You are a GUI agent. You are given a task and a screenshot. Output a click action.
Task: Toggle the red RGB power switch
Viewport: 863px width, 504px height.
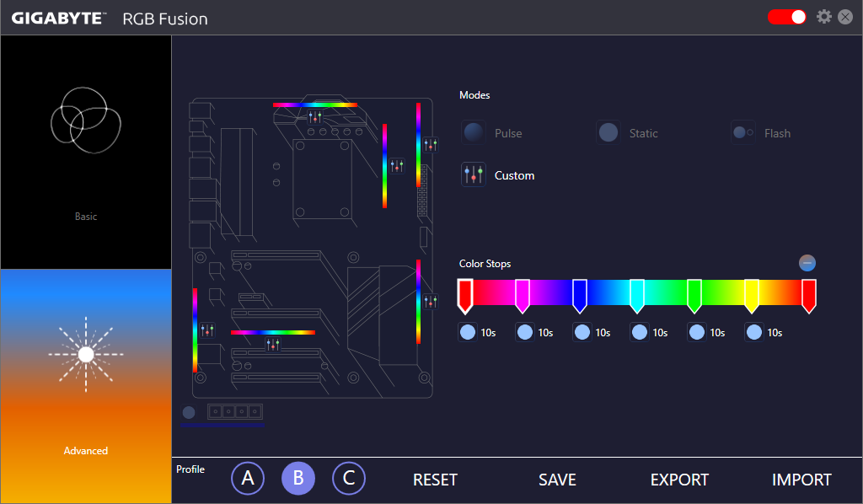click(x=787, y=17)
